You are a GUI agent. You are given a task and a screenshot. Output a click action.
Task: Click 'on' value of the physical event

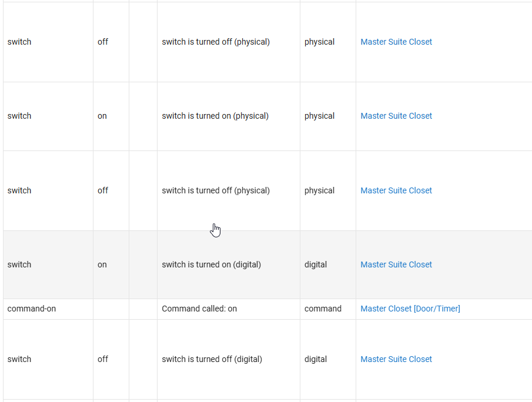click(x=102, y=116)
